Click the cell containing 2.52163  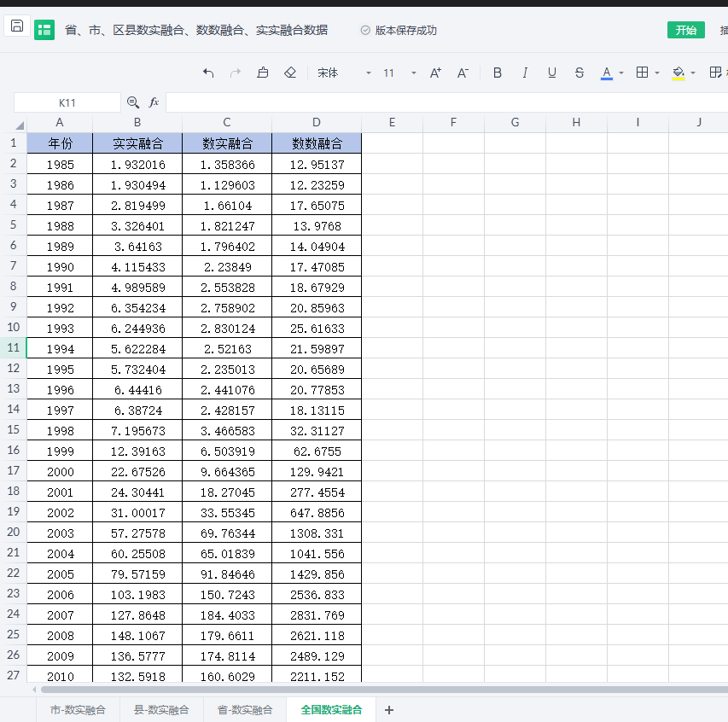227,349
